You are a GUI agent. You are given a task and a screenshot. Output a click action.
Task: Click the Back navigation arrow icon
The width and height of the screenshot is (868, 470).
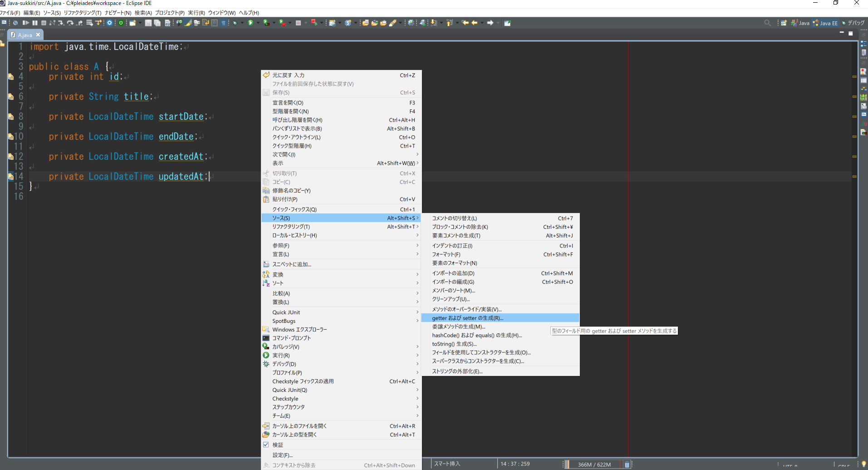[x=475, y=23]
